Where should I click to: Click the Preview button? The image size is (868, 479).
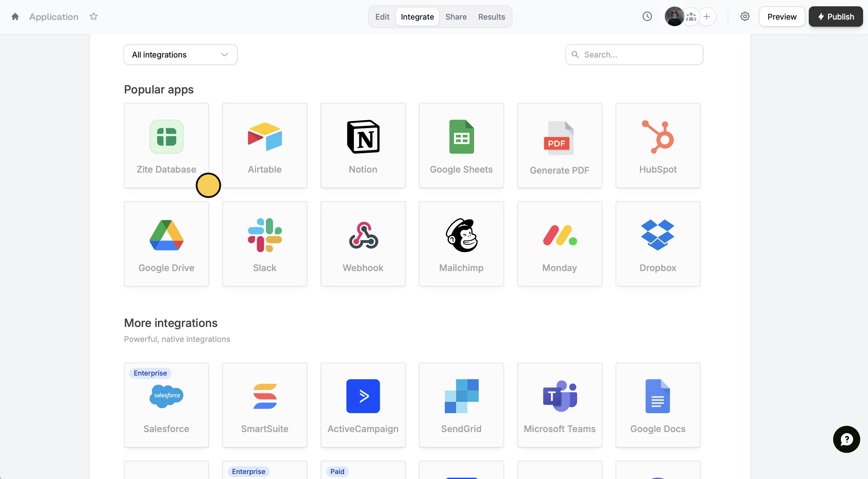(x=782, y=17)
